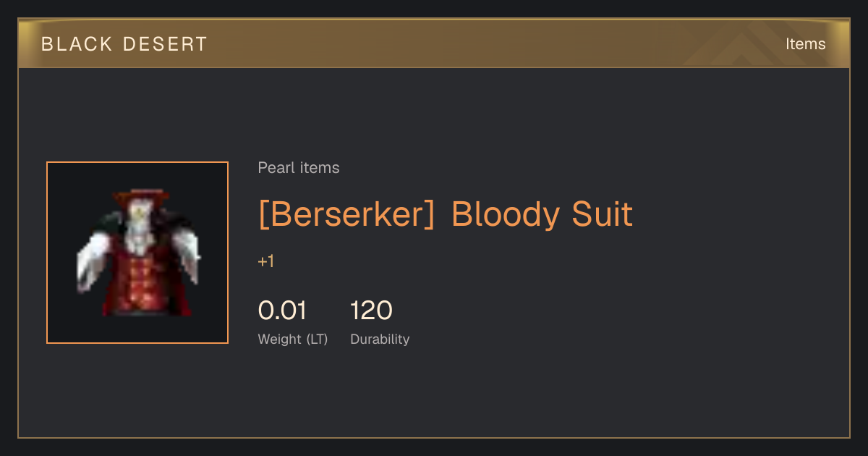Click the Durability label
The image size is (868, 456).
380,339
